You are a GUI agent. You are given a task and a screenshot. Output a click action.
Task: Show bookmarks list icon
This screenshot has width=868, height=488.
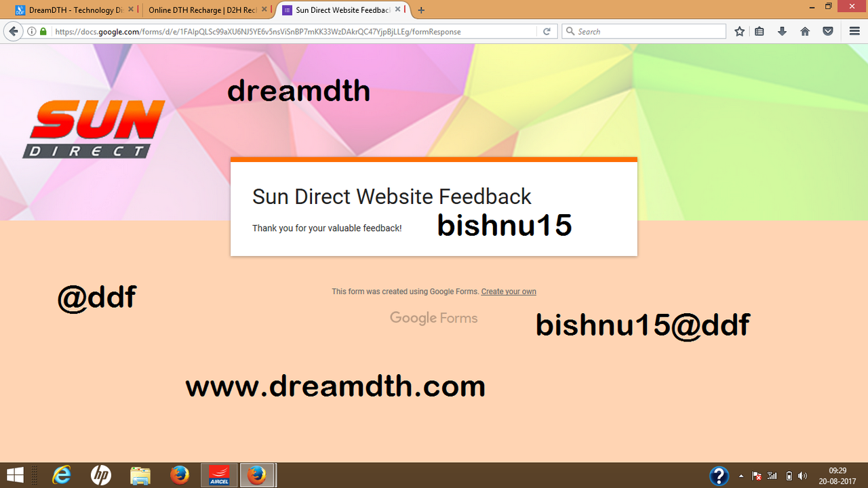coord(759,31)
